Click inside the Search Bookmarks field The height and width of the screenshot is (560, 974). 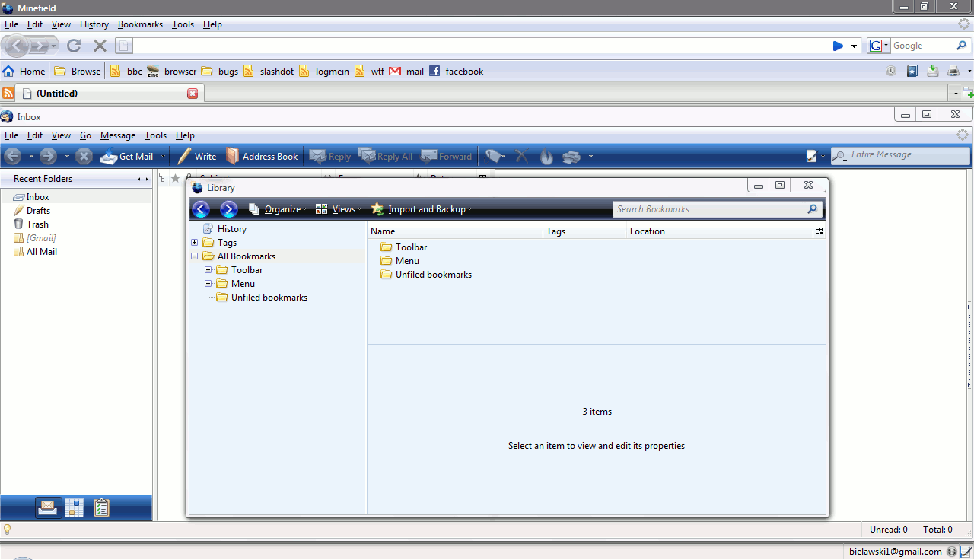[x=708, y=208]
